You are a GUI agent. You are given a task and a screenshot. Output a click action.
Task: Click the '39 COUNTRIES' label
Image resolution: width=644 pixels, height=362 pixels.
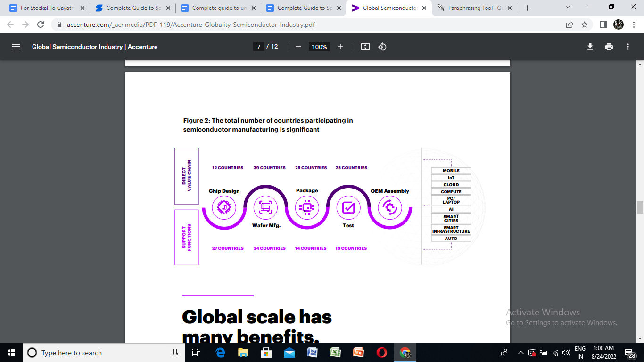270,168
